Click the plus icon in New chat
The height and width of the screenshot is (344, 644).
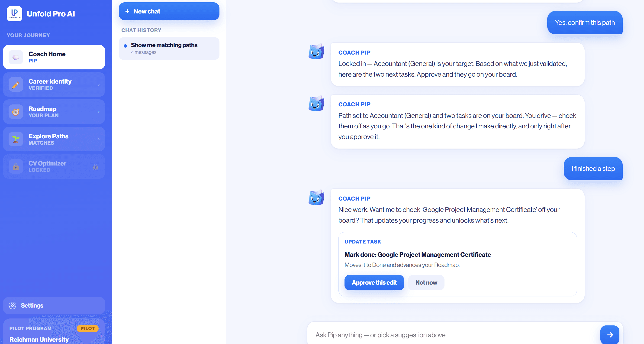click(x=127, y=11)
